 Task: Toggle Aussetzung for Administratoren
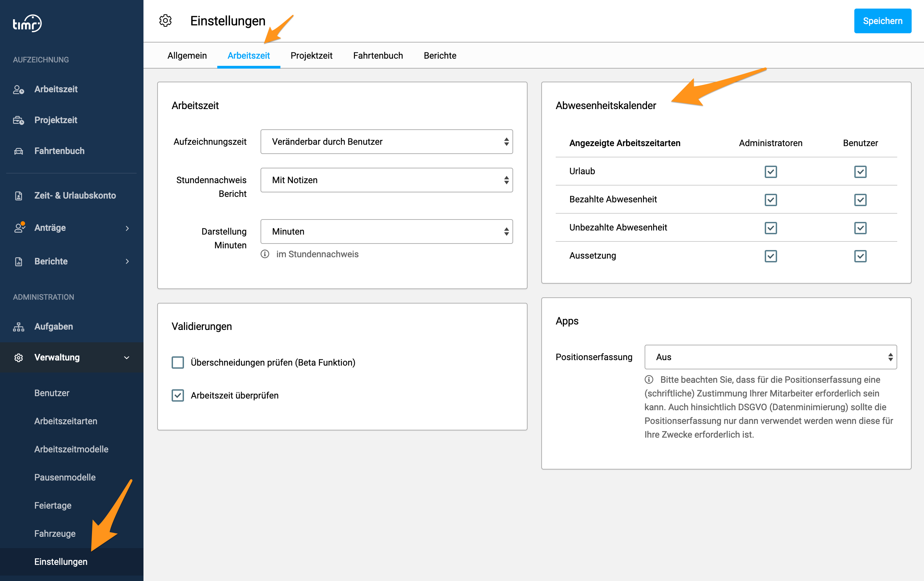771,256
